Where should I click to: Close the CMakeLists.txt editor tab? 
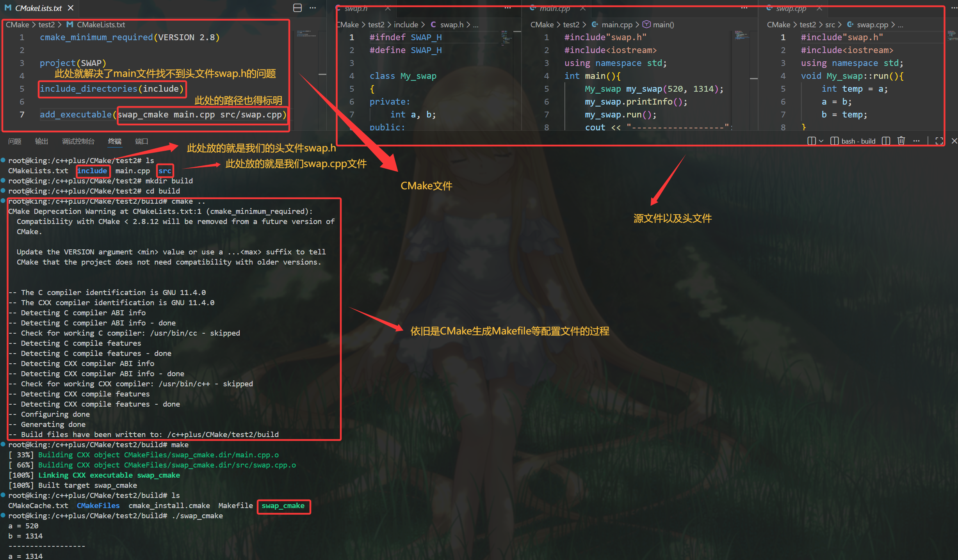point(71,8)
